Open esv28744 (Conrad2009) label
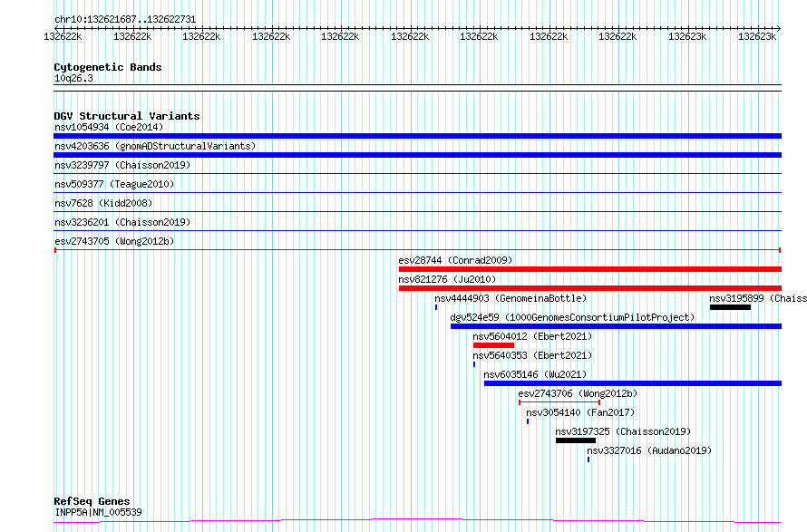The height and width of the screenshot is (532, 807). [455, 260]
